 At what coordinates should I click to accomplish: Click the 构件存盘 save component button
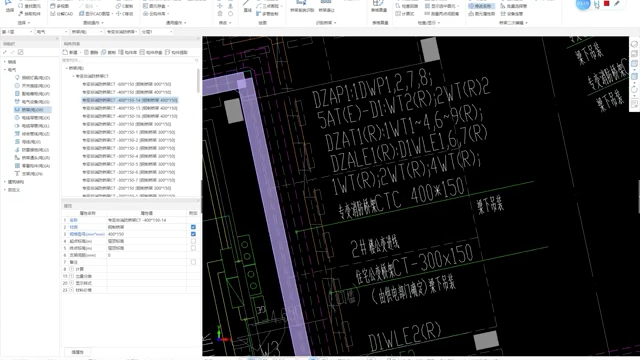pos(151,52)
